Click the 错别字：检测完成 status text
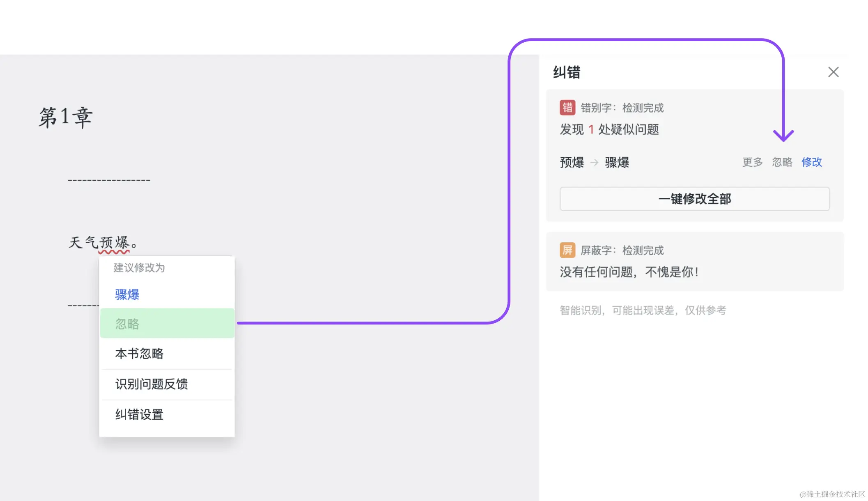Screen dimensions: 868x501 (x=622, y=108)
